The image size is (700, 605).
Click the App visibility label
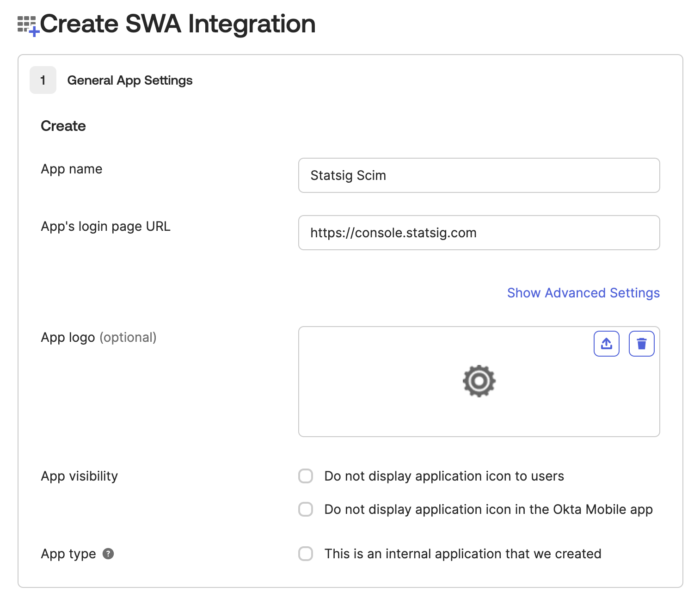79,475
